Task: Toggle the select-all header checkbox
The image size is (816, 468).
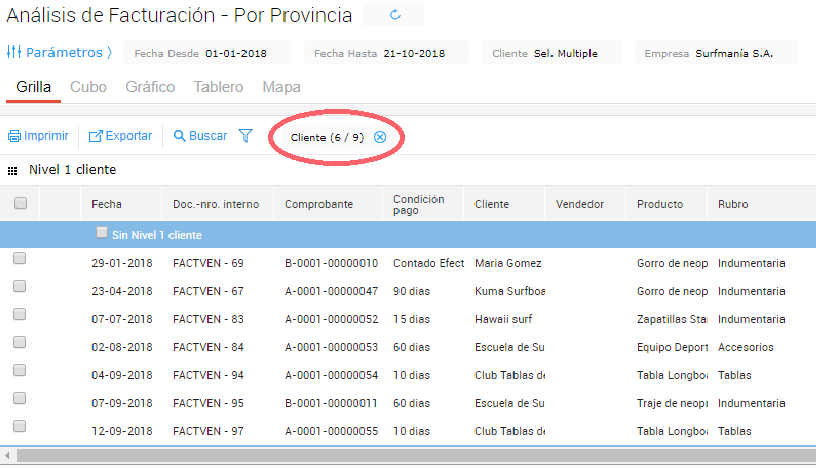Action: point(20,203)
